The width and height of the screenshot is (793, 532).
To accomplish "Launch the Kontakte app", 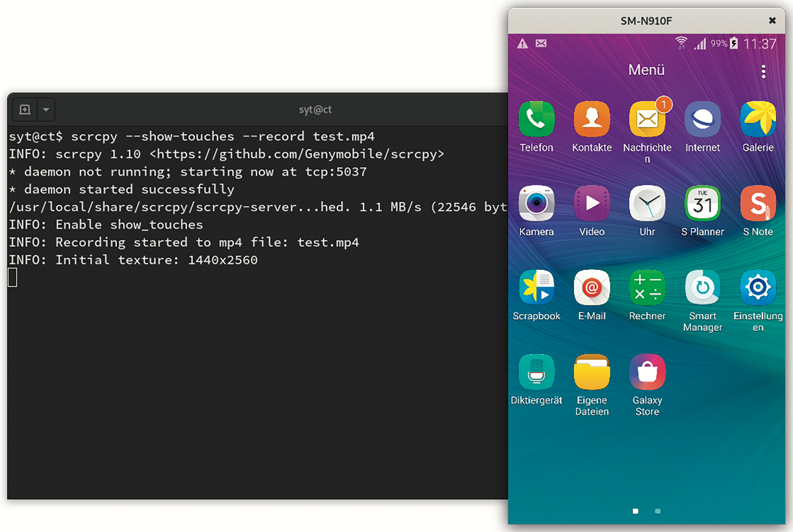I will coord(592,119).
